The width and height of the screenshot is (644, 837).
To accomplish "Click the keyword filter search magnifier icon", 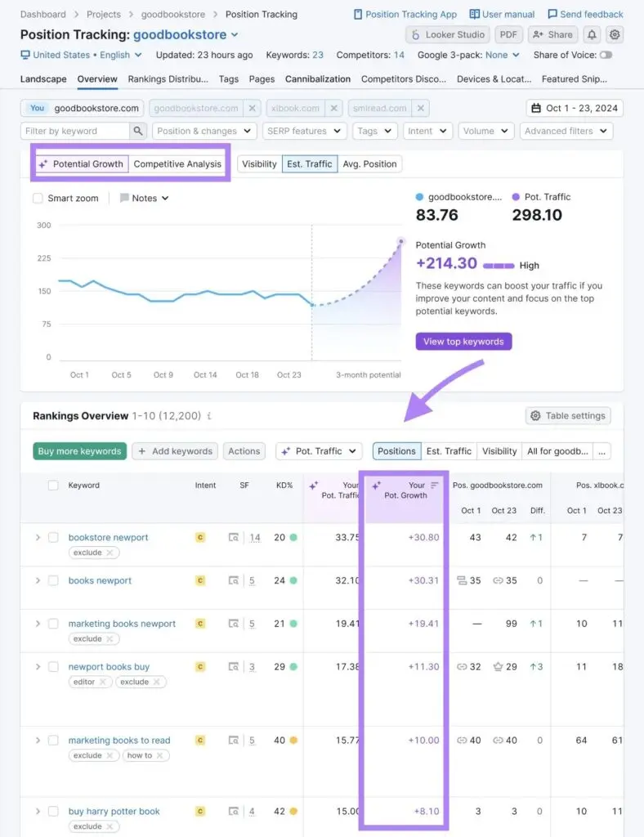I will coord(138,131).
